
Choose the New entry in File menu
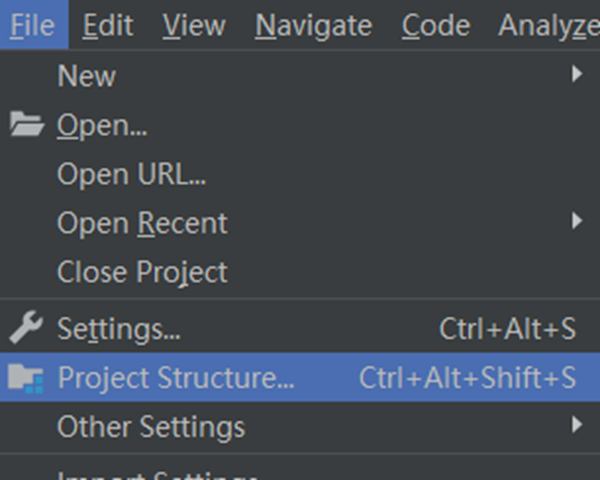86,76
